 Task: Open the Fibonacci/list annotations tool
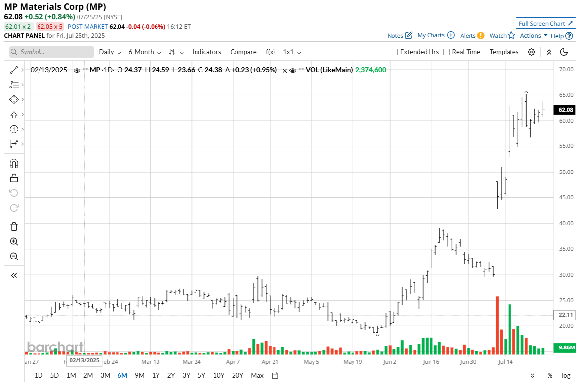pyautogui.click(x=14, y=85)
